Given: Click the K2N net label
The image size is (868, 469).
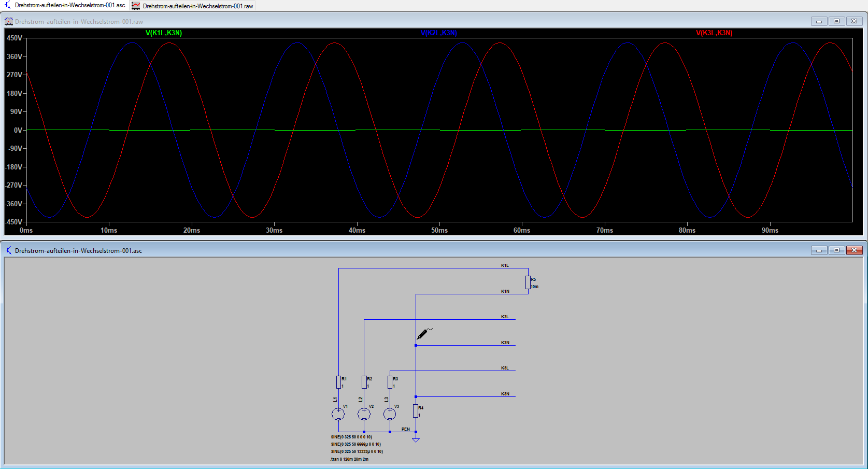Looking at the screenshot, I should point(505,343).
